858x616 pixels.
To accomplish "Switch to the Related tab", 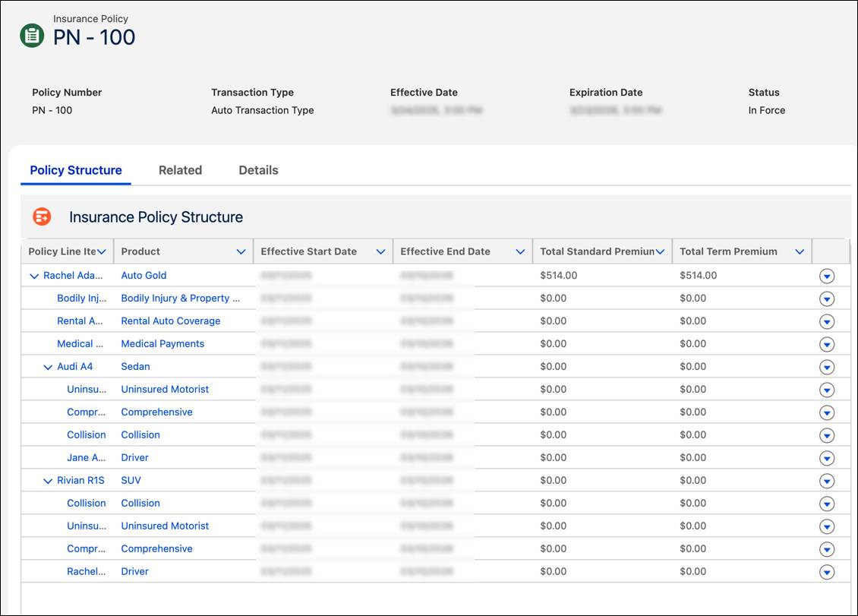I will [181, 170].
